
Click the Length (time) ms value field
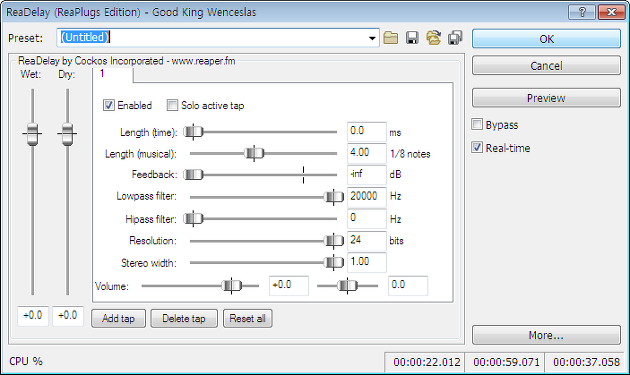[366, 131]
